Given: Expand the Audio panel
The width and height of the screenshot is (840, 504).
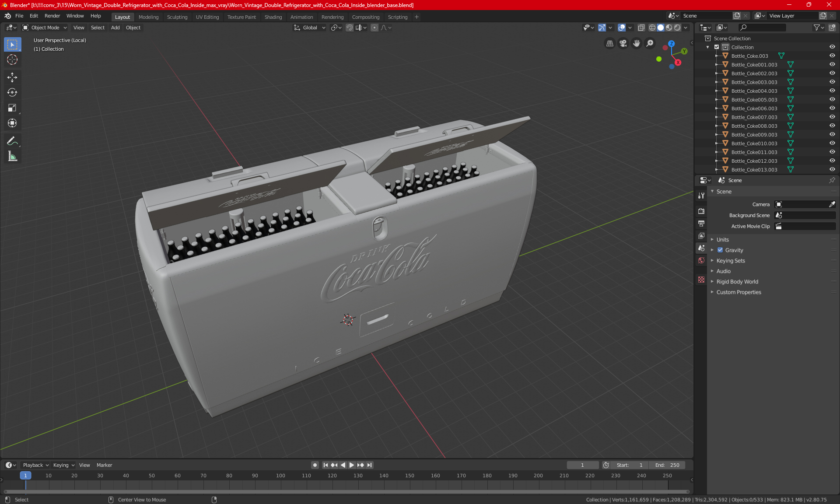Looking at the screenshot, I should pos(723,271).
